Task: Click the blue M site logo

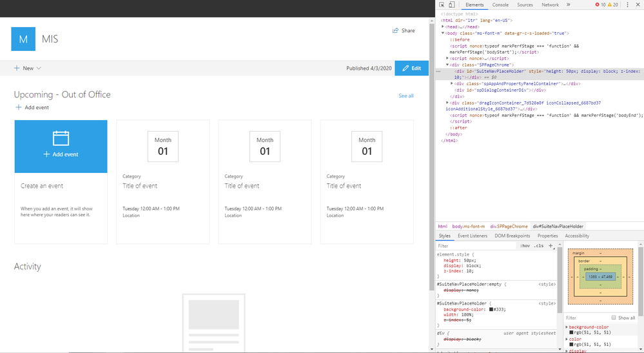Action: pos(23,39)
